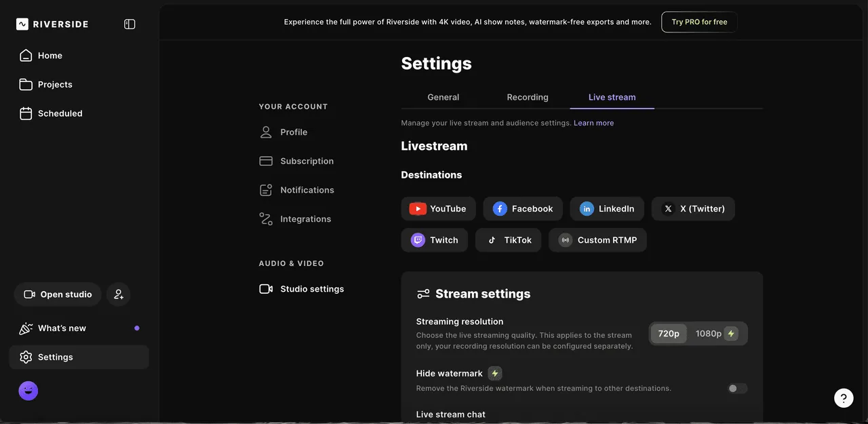Click the PRO lightning badge beside Hide watermark
This screenshot has width=868, height=424.
pos(495,374)
